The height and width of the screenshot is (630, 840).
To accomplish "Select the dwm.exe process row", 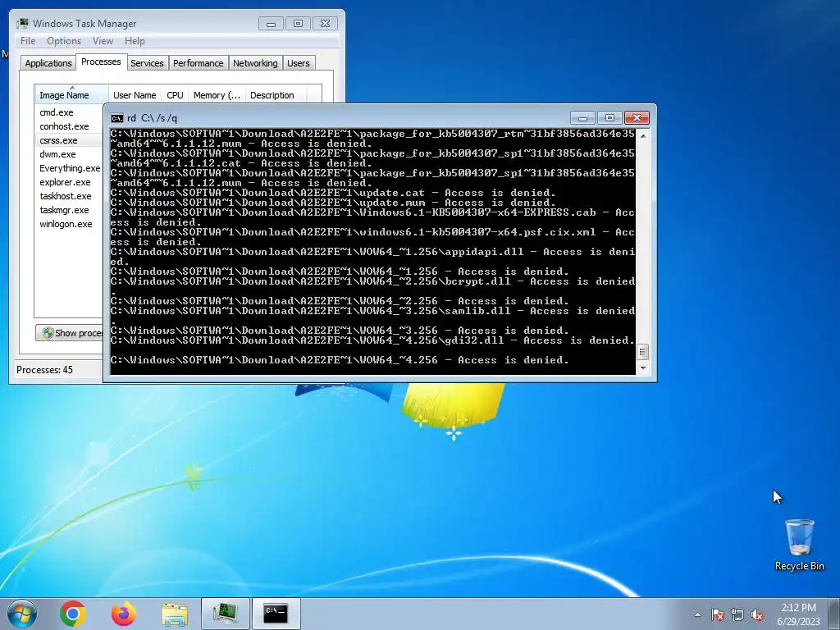I will [69, 154].
